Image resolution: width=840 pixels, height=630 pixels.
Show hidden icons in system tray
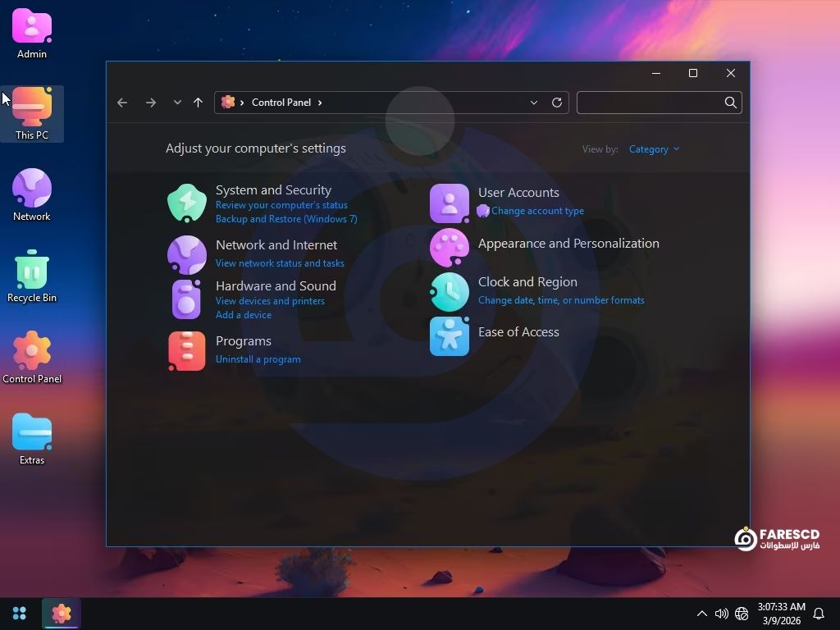point(701,614)
